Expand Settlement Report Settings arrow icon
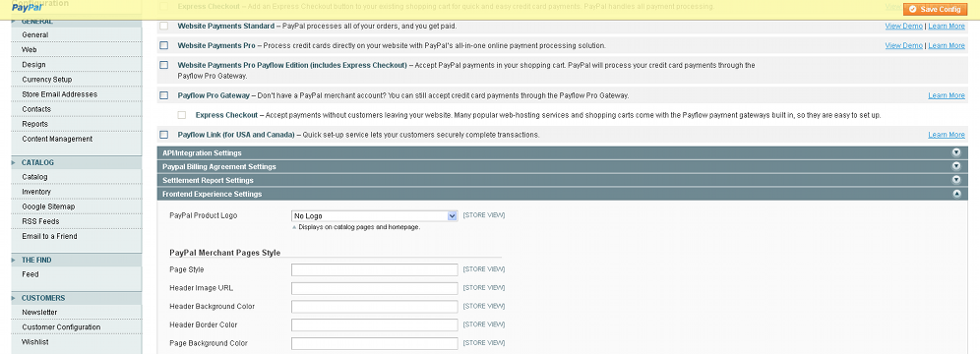The image size is (980, 354). [x=955, y=180]
